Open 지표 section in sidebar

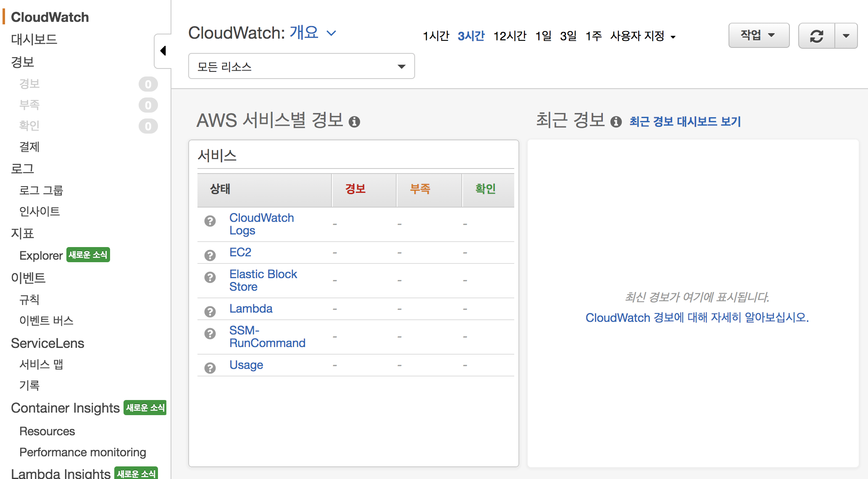[x=23, y=233]
